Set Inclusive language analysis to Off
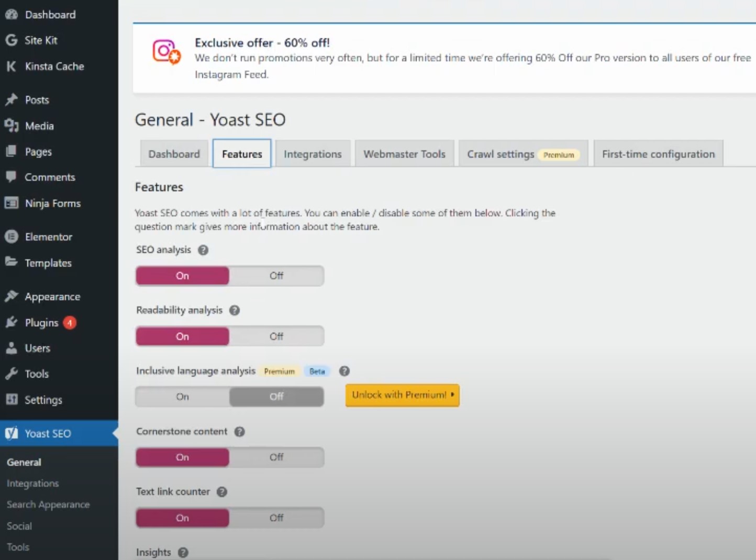The image size is (756, 560). pyautogui.click(x=276, y=397)
